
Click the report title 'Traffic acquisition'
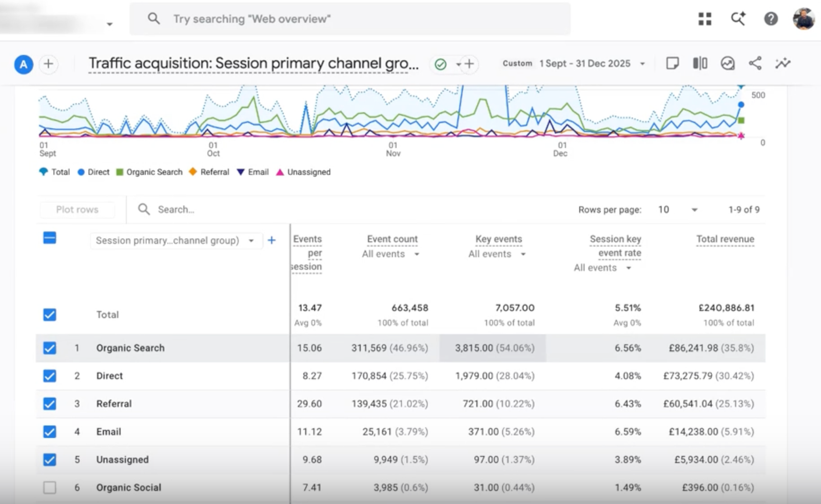[x=254, y=64]
